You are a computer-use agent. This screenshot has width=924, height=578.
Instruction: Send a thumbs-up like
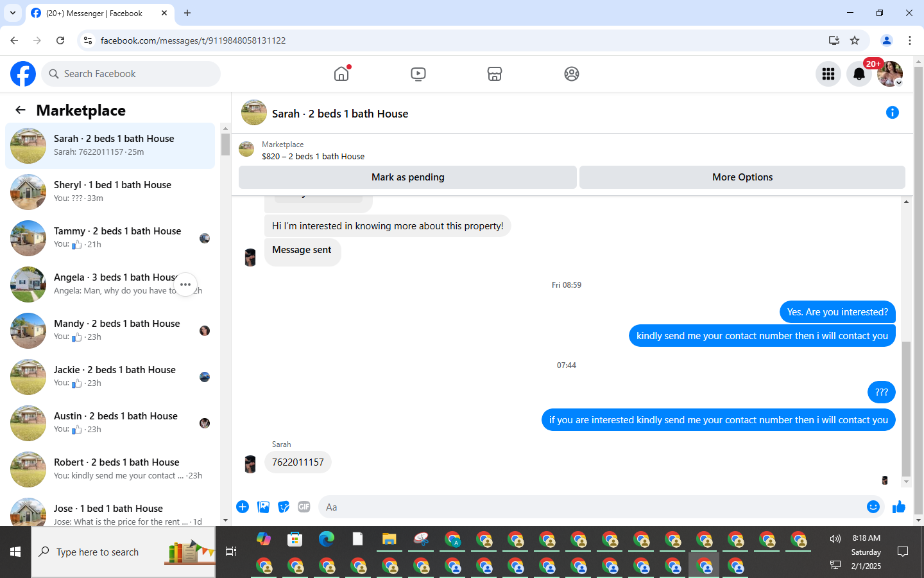(x=899, y=507)
